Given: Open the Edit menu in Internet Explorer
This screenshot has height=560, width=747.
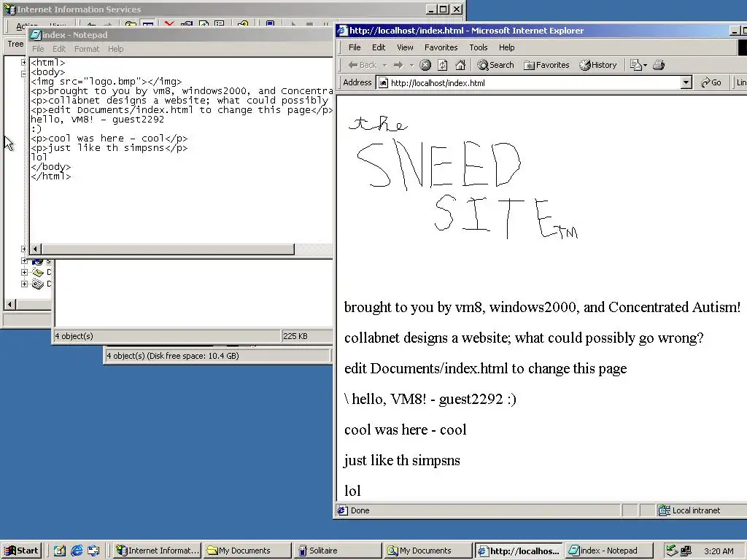Looking at the screenshot, I should coord(379,47).
